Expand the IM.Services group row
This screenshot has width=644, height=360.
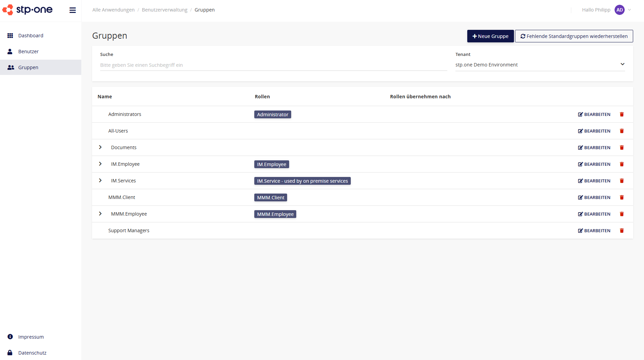click(x=100, y=180)
